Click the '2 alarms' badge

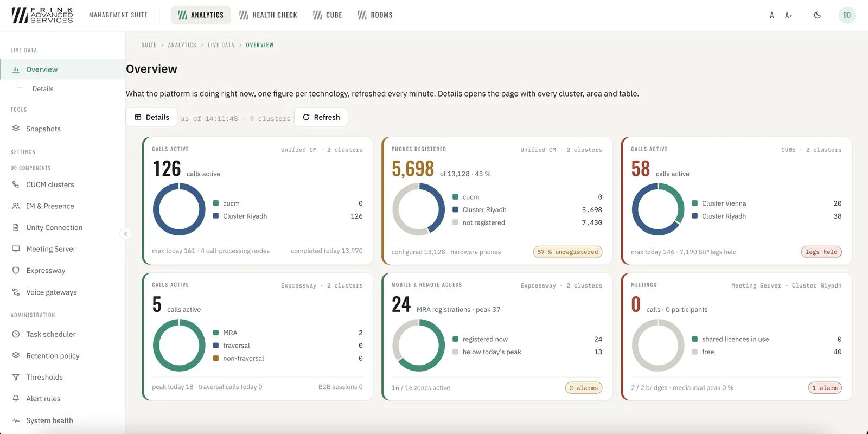pos(584,388)
